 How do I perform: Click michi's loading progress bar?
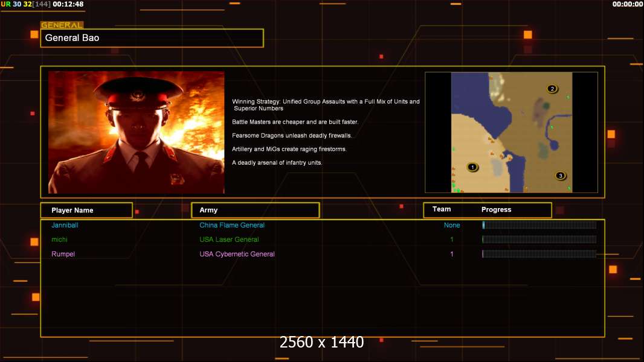(x=539, y=239)
